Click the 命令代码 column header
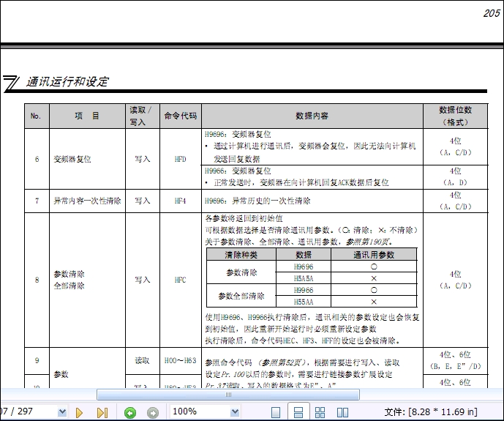Image resolution: width=504 pixels, height=421 pixels. point(180,116)
